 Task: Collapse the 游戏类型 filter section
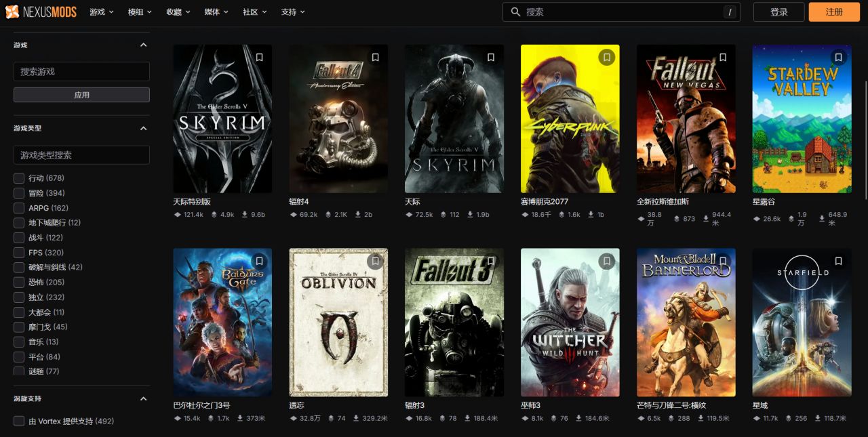point(143,128)
